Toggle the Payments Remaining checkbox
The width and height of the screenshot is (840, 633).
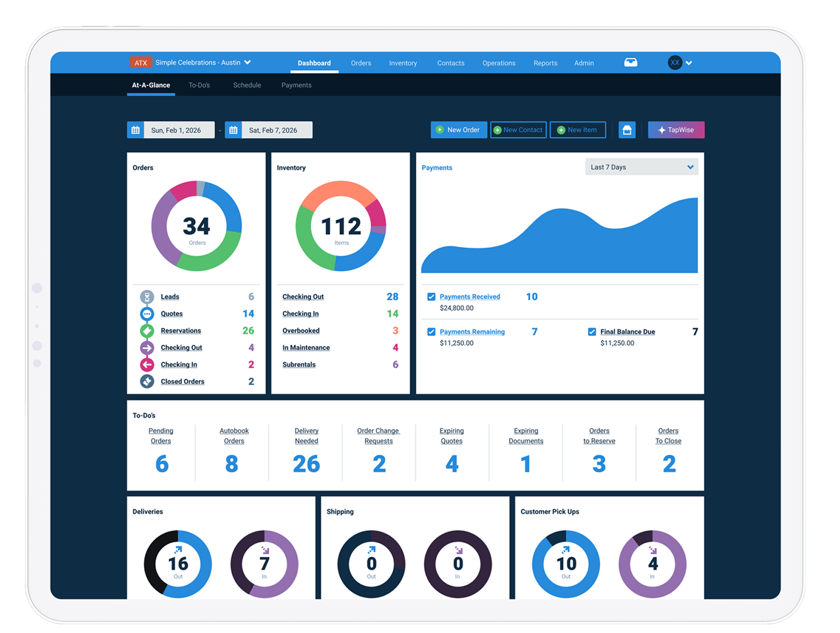coord(431,332)
